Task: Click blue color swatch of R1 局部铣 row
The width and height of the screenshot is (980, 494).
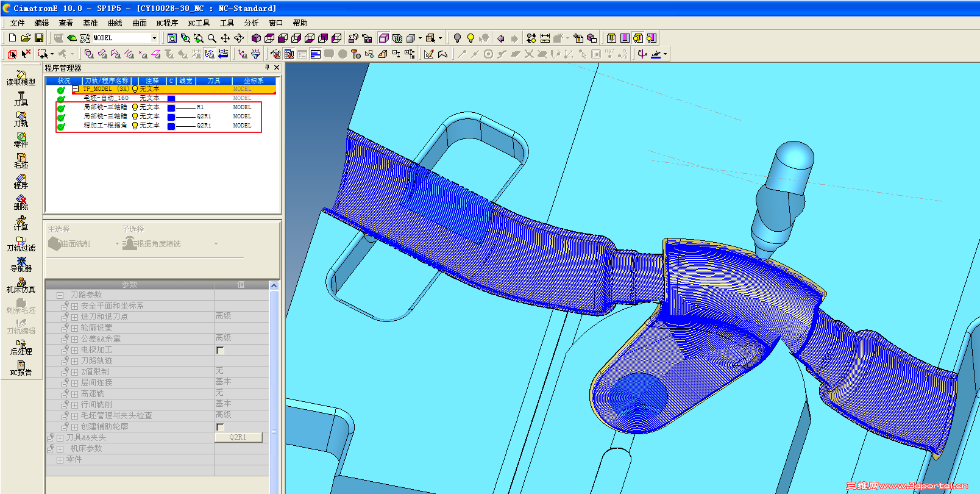Action: pos(171,108)
